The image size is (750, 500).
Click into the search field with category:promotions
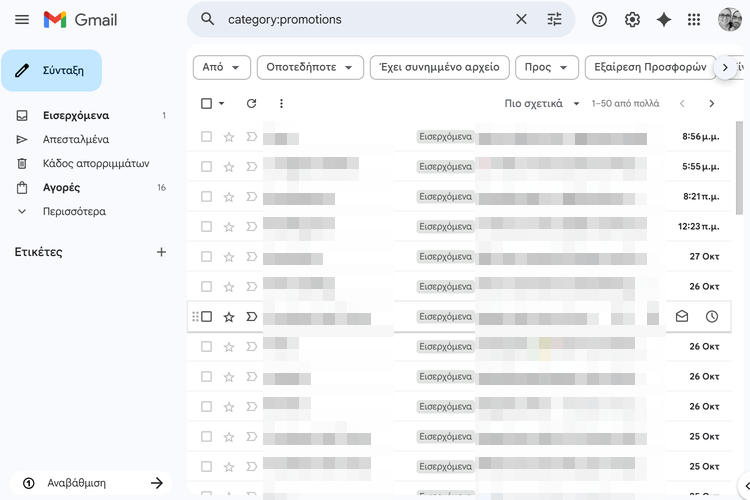(x=360, y=19)
